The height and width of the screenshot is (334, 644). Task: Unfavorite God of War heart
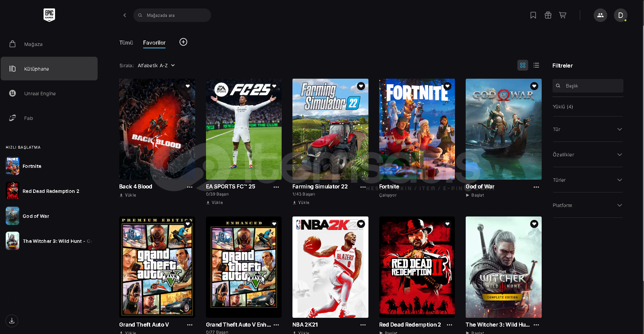534,86
